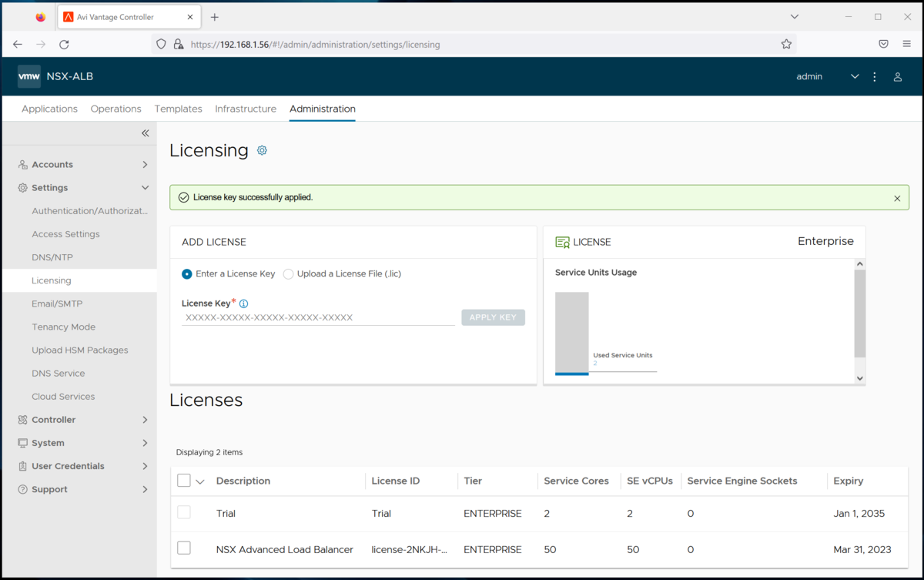Viewport: 924px width, 580px height.
Task: Expand the User Credentials section
Action: [145, 466]
